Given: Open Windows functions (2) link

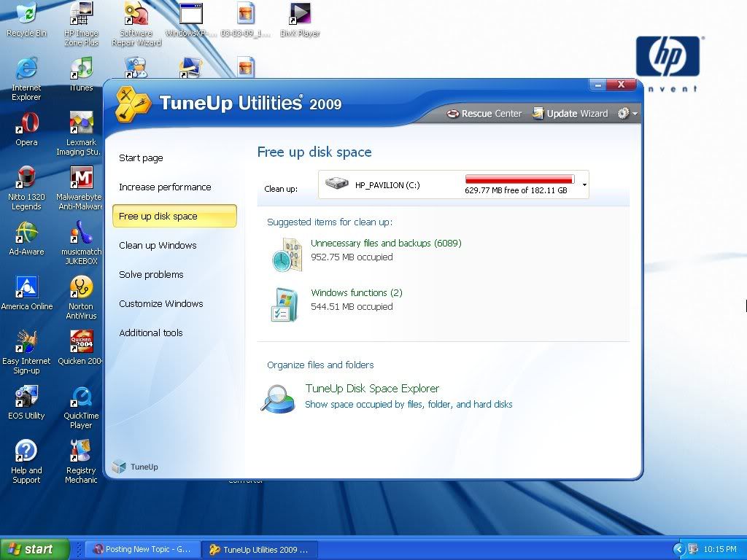Looking at the screenshot, I should click(x=356, y=293).
